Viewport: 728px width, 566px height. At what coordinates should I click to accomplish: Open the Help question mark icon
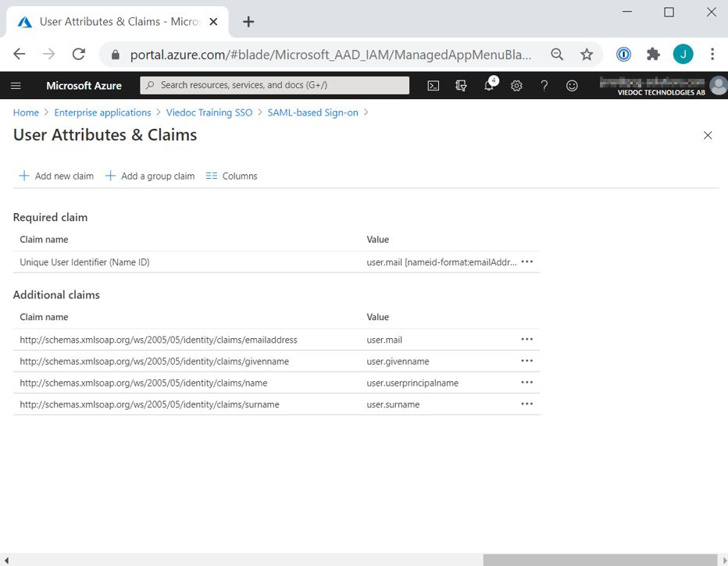[544, 86]
